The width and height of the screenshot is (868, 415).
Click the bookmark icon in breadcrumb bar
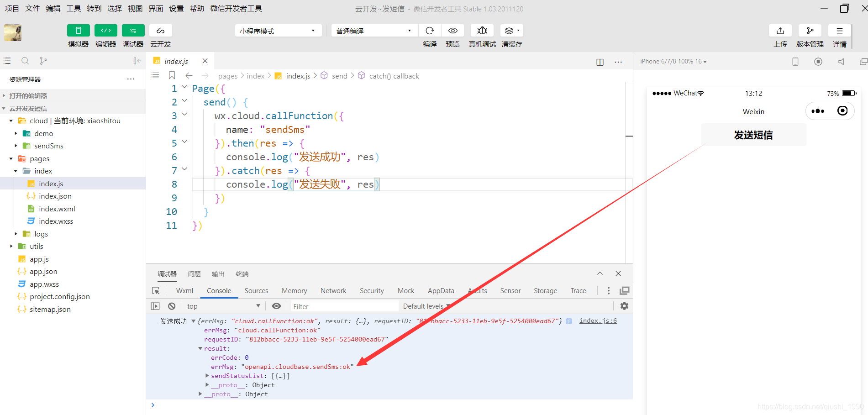pyautogui.click(x=172, y=75)
